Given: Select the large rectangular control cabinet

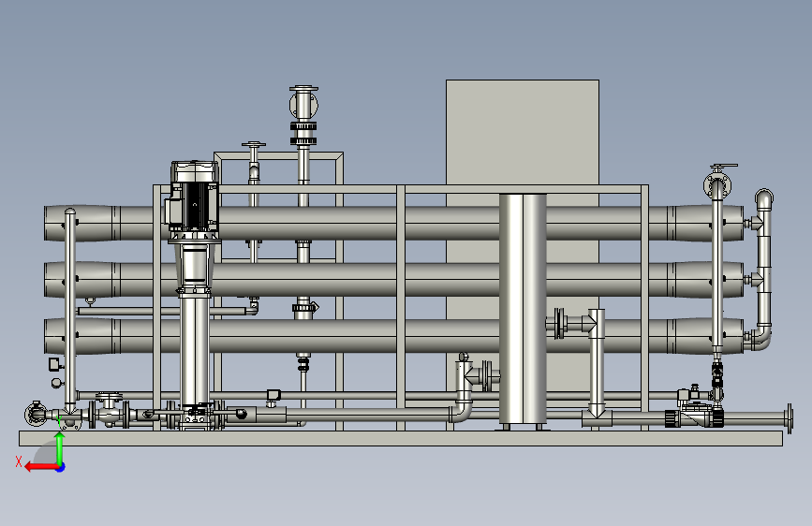Looking at the screenshot, I should pyautogui.click(x=523, y=132).
